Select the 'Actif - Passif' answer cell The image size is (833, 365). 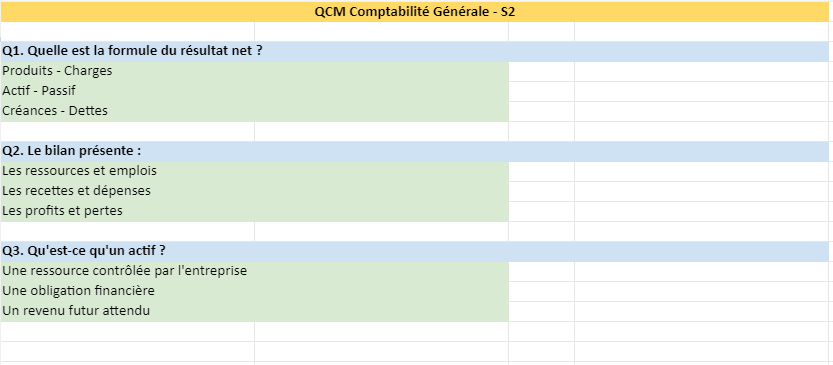(x=254, y=91)
